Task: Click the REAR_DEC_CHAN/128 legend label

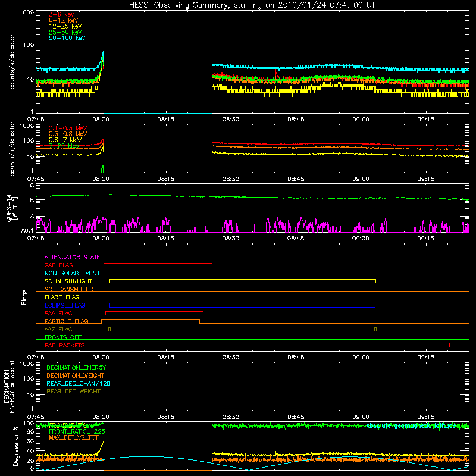Action: click(x=79, y=383)
